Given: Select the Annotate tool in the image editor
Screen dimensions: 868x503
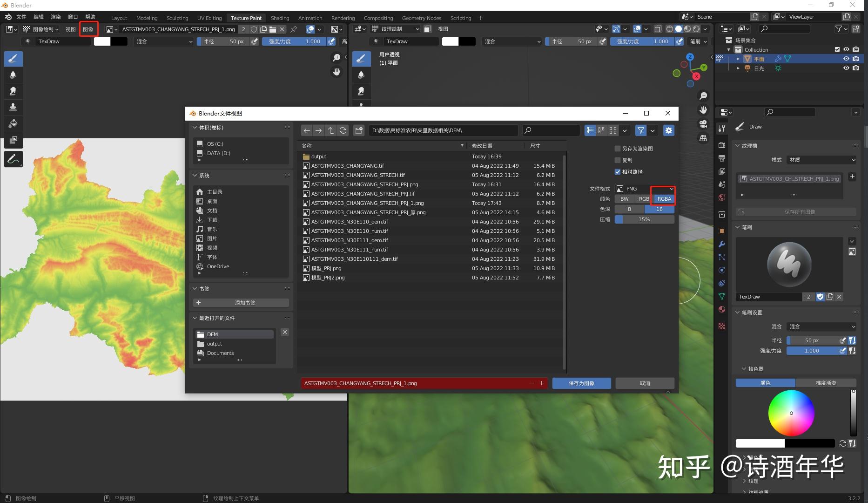Looking at the screenshot, I should tap(13, 159).
